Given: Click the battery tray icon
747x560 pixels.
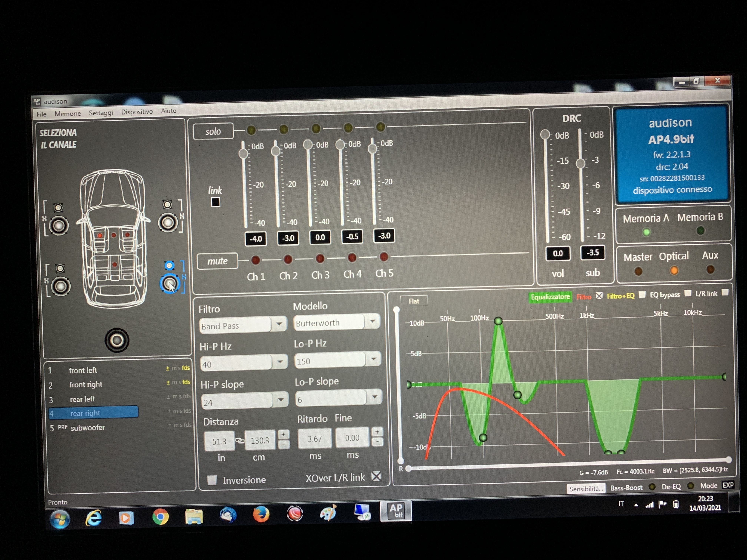Looking at the screenshot, I should pyautogui.click(x=676, y=504).
